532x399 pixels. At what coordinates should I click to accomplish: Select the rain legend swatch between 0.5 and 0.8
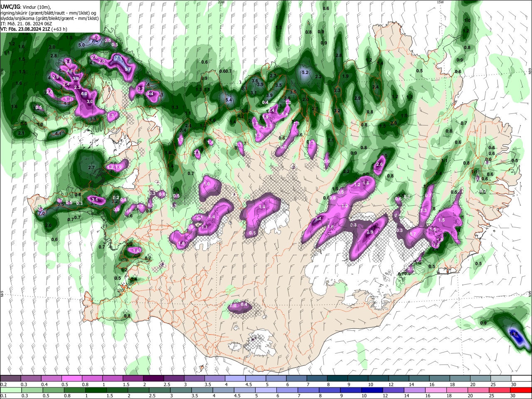point(53,390)
